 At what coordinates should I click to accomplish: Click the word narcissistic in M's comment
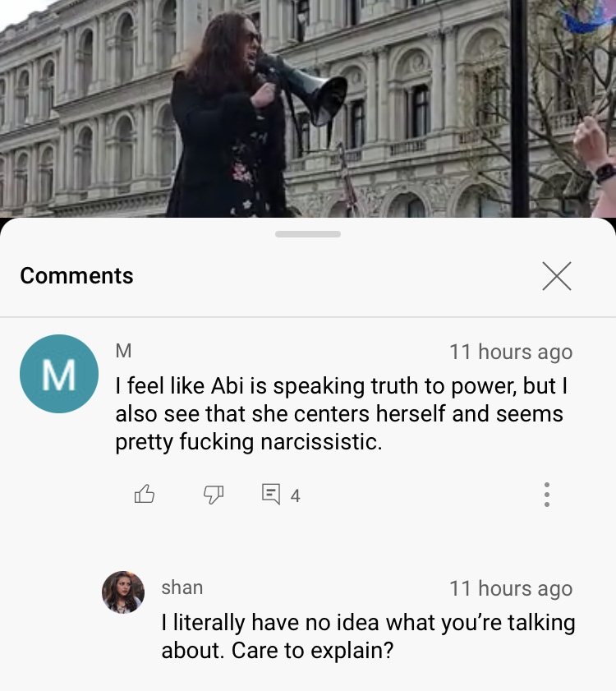321,442
